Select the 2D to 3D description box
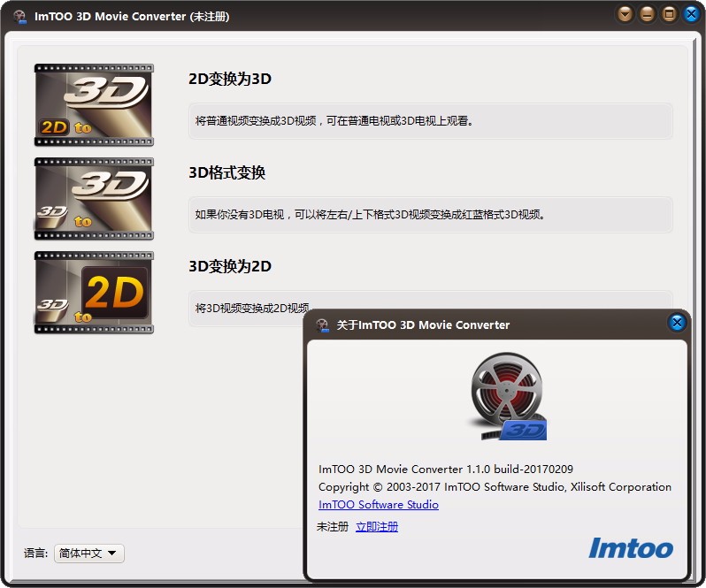 pos(431,121)
